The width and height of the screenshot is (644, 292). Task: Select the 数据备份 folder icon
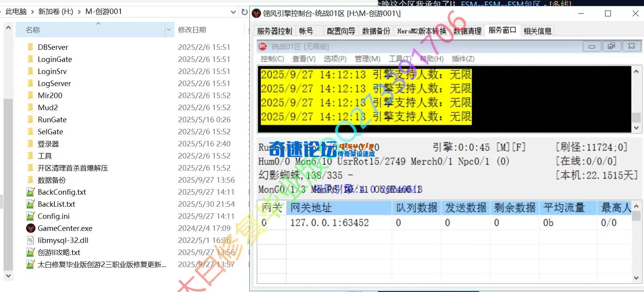pyautogui.click(x=30, y=180)
